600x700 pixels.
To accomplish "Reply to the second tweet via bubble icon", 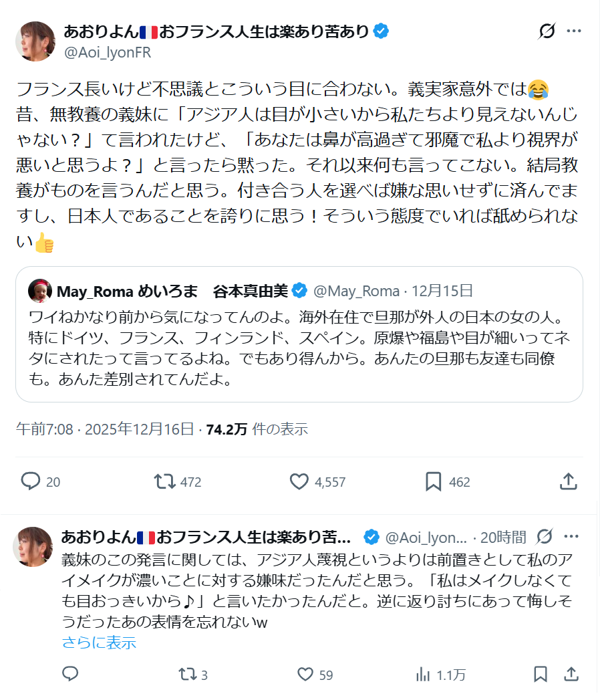I will pyautogui.click(x=70, y=674).
